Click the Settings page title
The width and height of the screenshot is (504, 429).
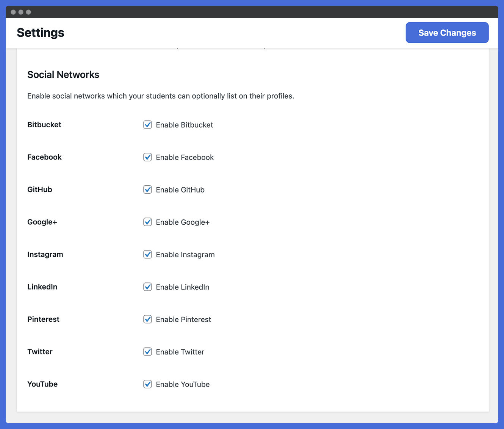tap(41, 33)
